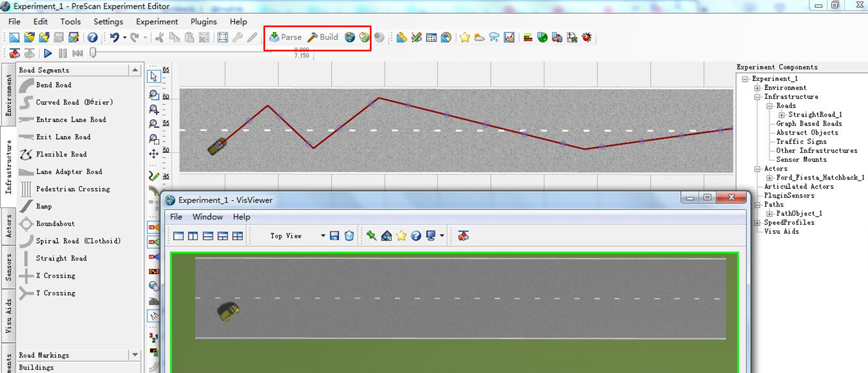Undo the last action

(x=114, y=38)
